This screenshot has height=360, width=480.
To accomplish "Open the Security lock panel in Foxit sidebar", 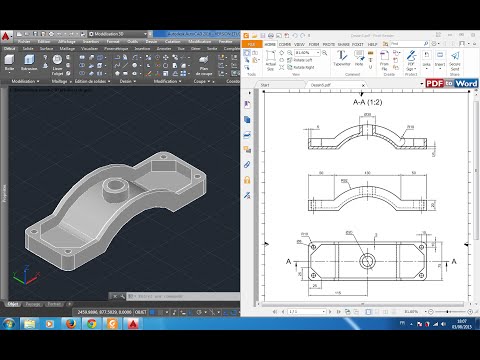I will coord(247,180).
